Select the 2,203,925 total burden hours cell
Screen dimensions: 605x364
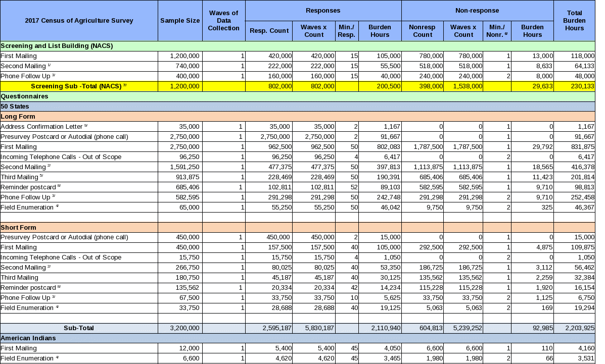(x=574, y=328)
